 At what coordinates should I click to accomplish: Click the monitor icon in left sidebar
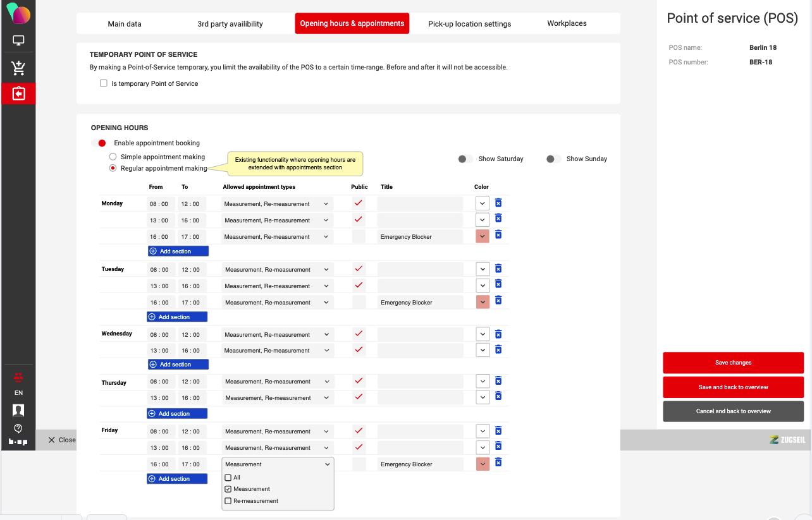tap(18, 41)
